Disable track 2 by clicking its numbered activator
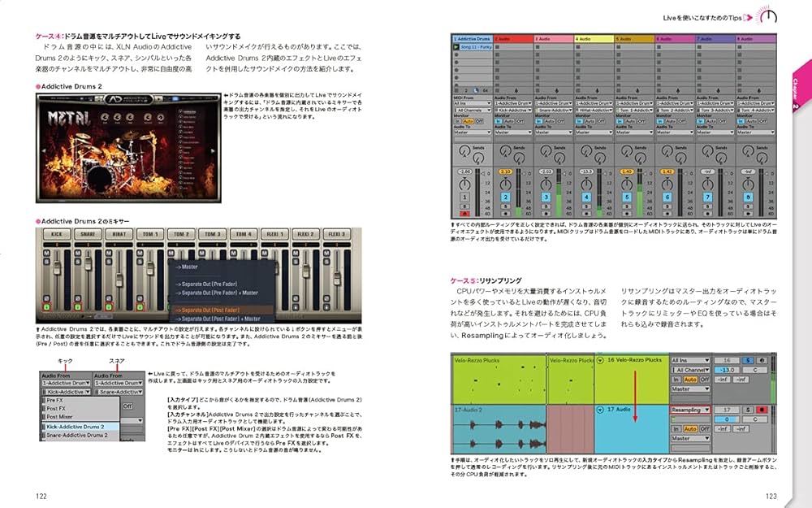812x508 pixels. [x=506, y=198]
